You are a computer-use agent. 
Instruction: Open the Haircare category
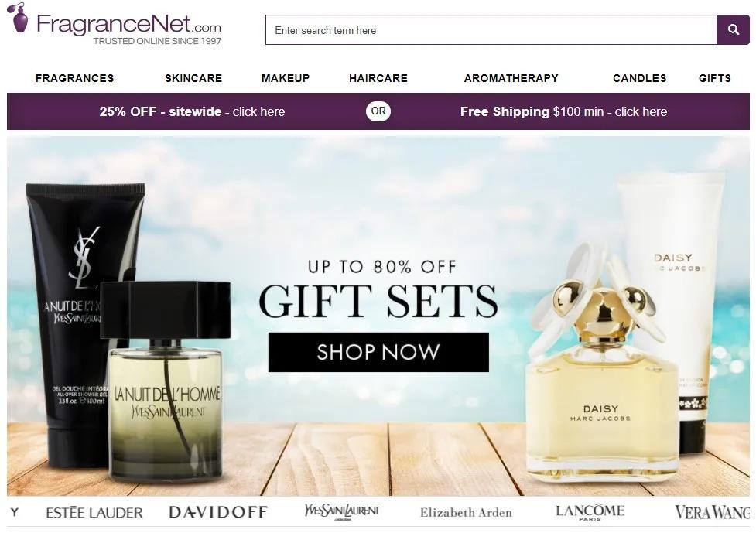(x=378, y=78)
